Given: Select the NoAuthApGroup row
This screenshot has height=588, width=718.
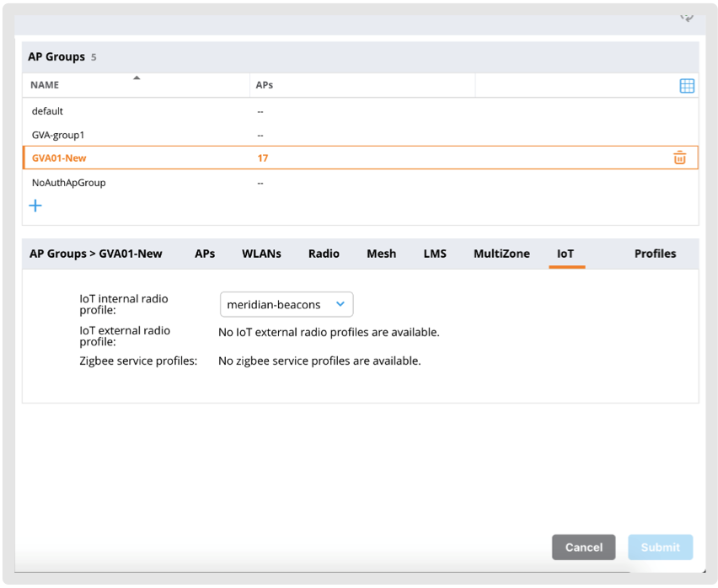Looking at the screenshot, I should coord(68,182).
